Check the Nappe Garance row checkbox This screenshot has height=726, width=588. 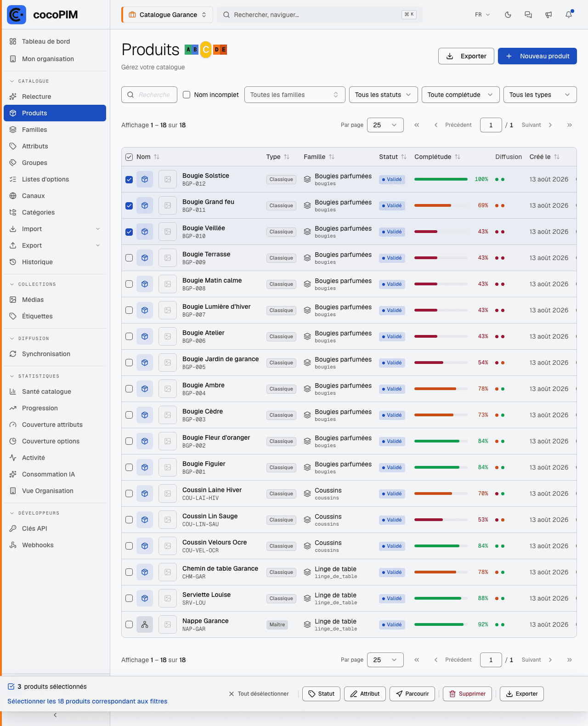click(129, 624)
